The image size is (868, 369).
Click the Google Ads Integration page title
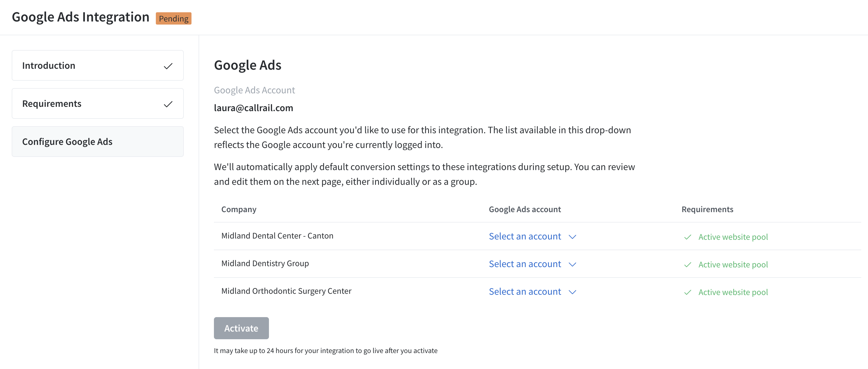(x=81, y=17)
